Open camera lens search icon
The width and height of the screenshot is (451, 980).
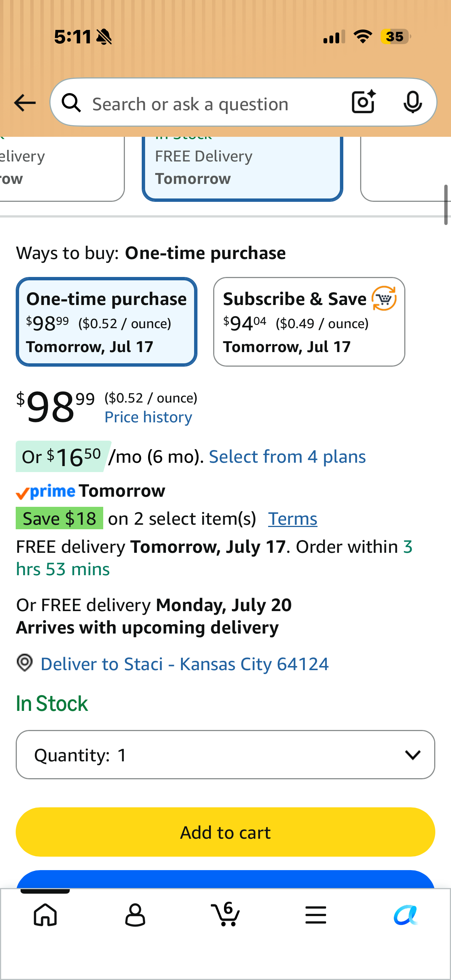363,102
